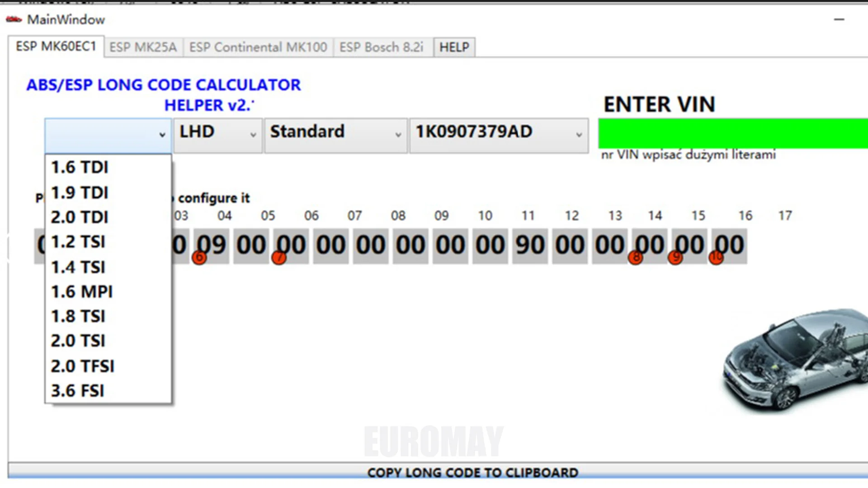Screen dimensions: 868x488
Task: Click byte 05 value box
Action: pos(251,246)
